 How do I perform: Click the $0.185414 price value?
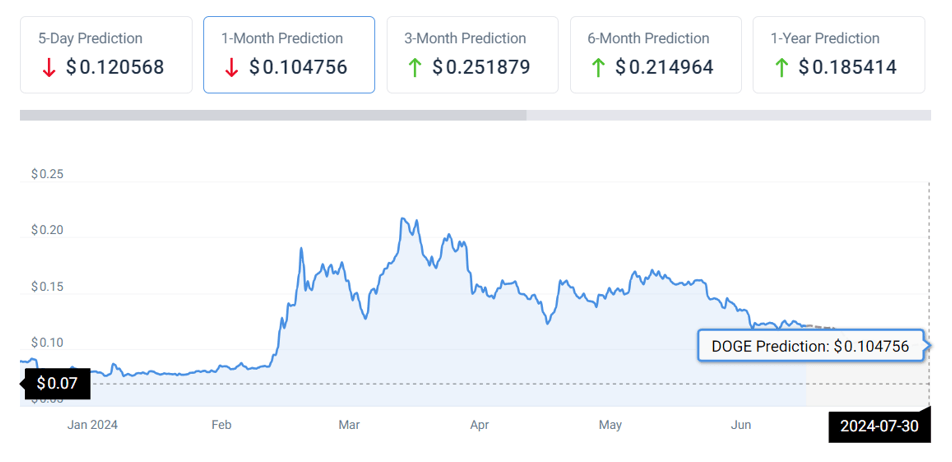tap(848, 67)
